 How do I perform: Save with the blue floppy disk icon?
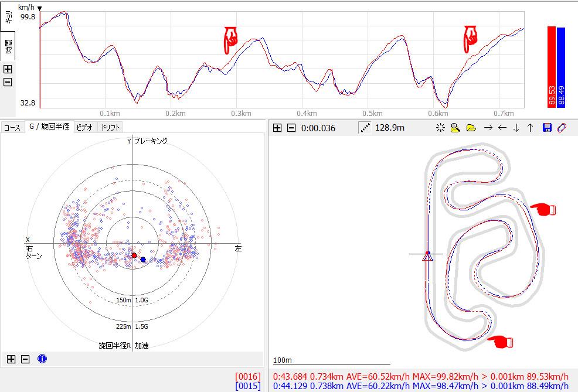coord(548,128)
